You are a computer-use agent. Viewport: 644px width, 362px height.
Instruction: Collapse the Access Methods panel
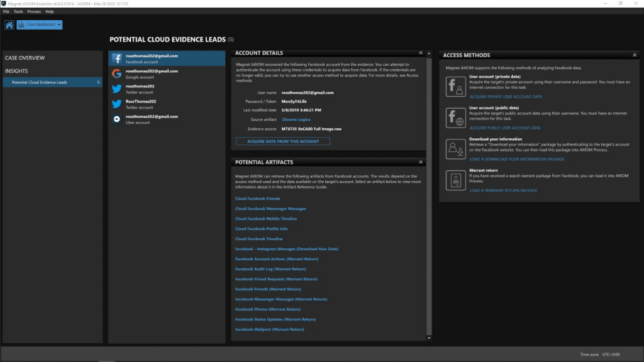tap(634, 55)
